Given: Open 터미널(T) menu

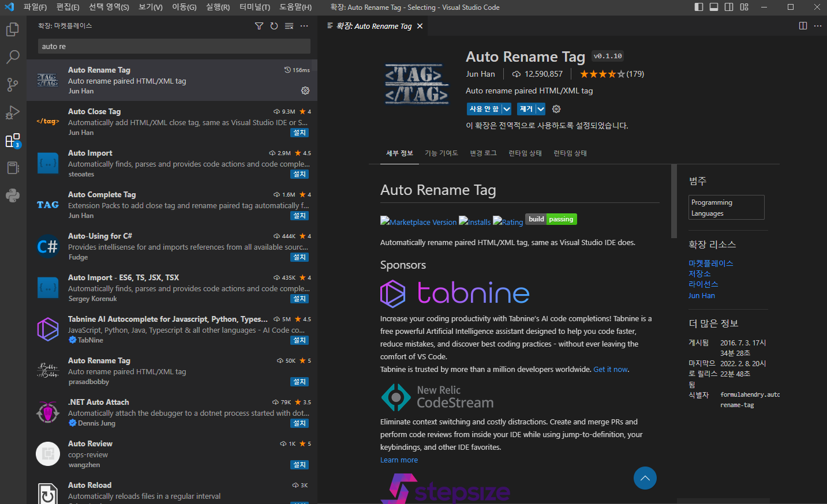Looking at the screenshot, I should pos(255,7).
